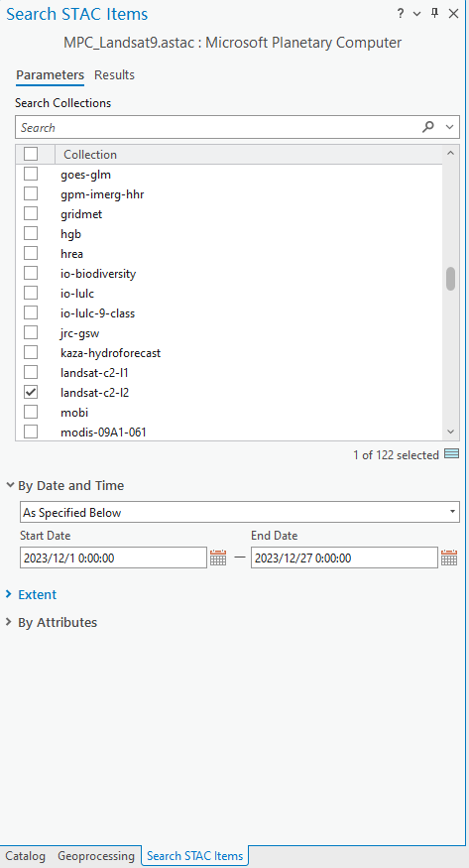This screenshot has height=868, width=469.
Task: Toggle the auto-hide pin icon
Action: tap(434, 14)
